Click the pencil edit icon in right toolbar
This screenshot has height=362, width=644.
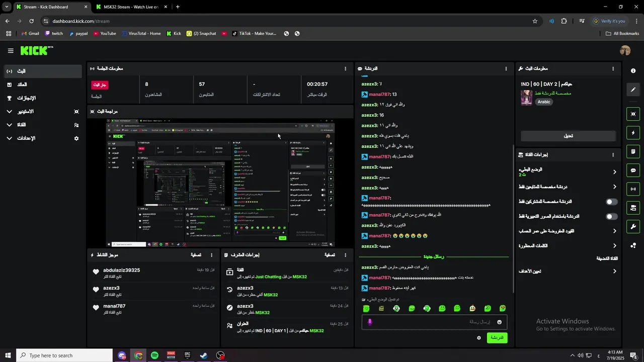coord(633,89)
